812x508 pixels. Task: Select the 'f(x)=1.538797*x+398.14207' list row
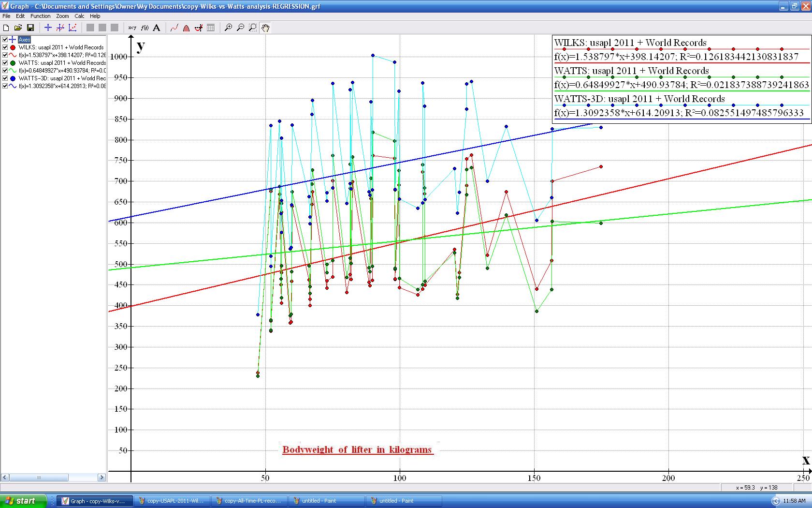click(62, 55)
